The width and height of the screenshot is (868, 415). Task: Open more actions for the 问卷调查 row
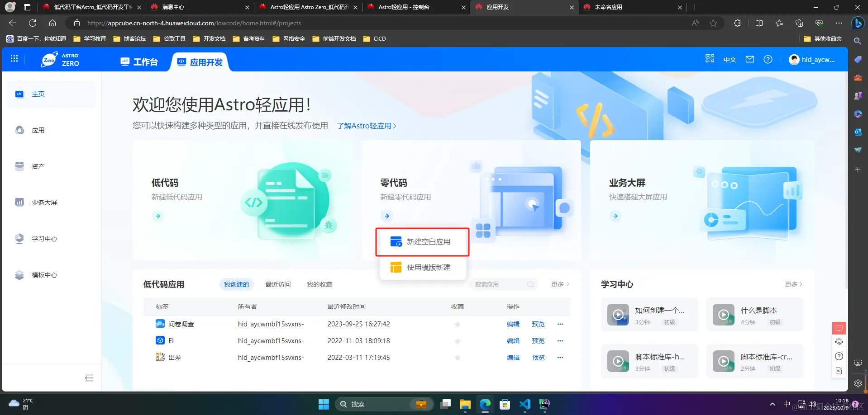(x=560, y=324)
